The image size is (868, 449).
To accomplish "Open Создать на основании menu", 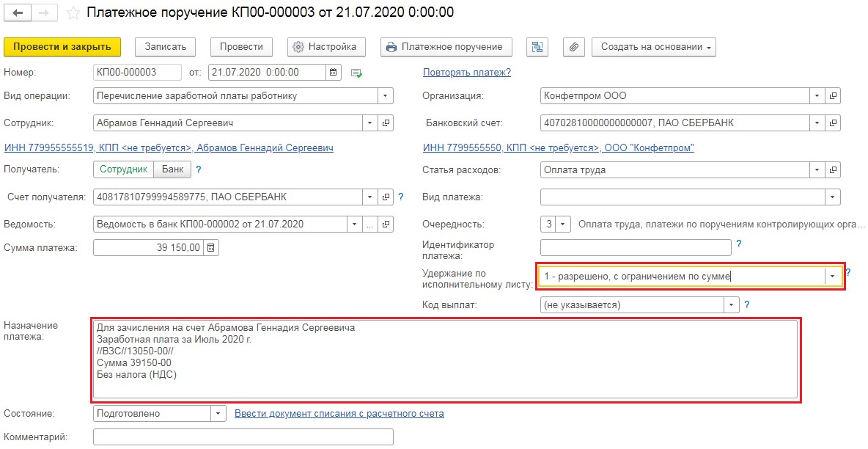I will coord(654,47).
